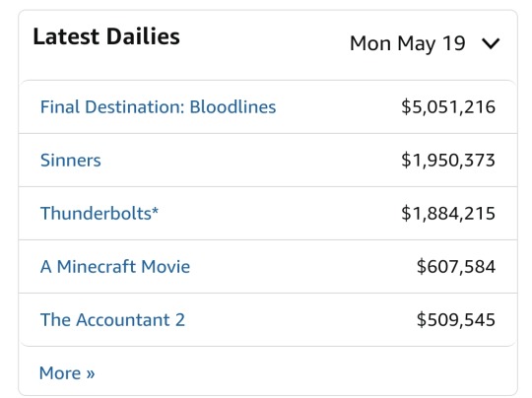The width and height of the screenshot is (532, 398).
Task: Click the $5,051,216 gross amount
Action: [x=448, y=107]
